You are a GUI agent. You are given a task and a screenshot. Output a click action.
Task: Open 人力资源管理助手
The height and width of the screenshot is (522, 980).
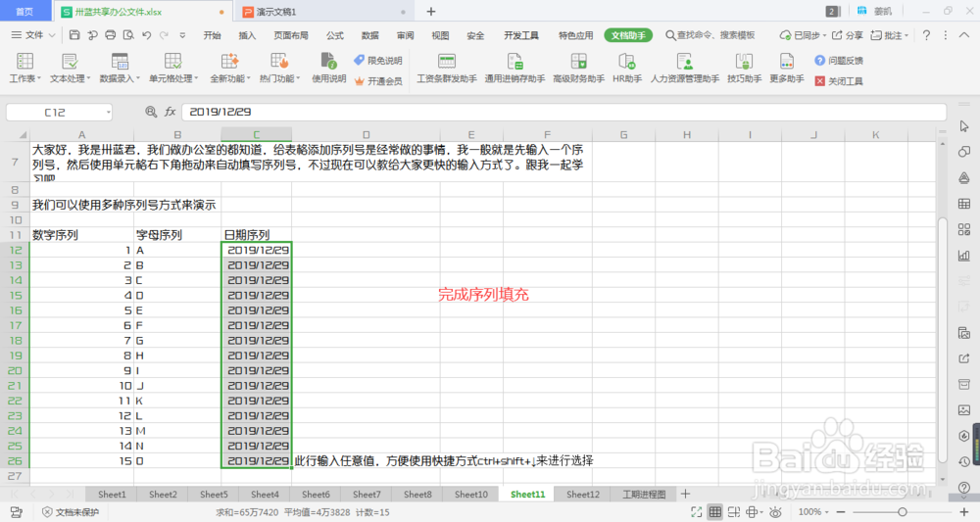point(685,68)
